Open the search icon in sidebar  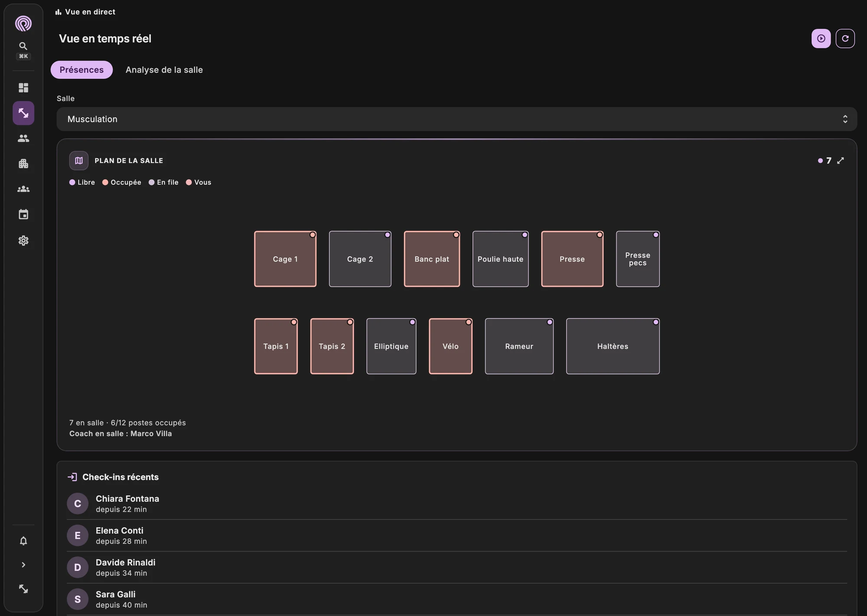pyautogui.click(x=23, y=46)
